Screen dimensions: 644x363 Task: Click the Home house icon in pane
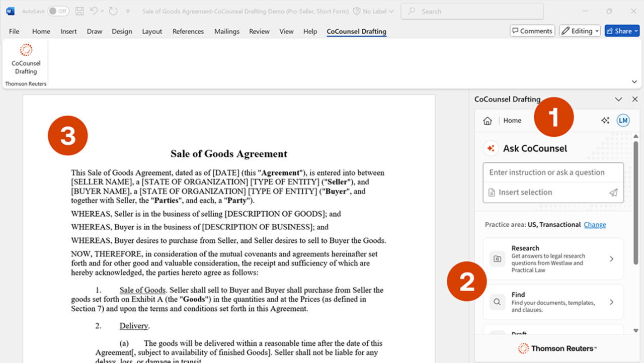tap(487, 121)
